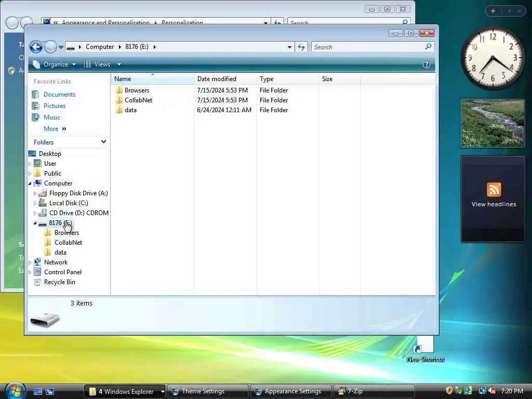Select data folder in the tree
The height and width of the screenshot is (399, 532).
(x=60, y=252)
